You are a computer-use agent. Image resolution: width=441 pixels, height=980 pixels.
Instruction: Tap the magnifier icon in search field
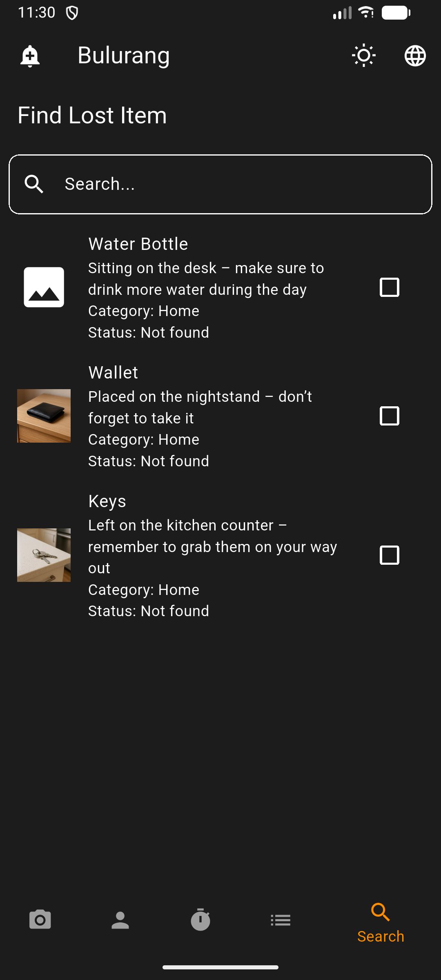point(34,184)
